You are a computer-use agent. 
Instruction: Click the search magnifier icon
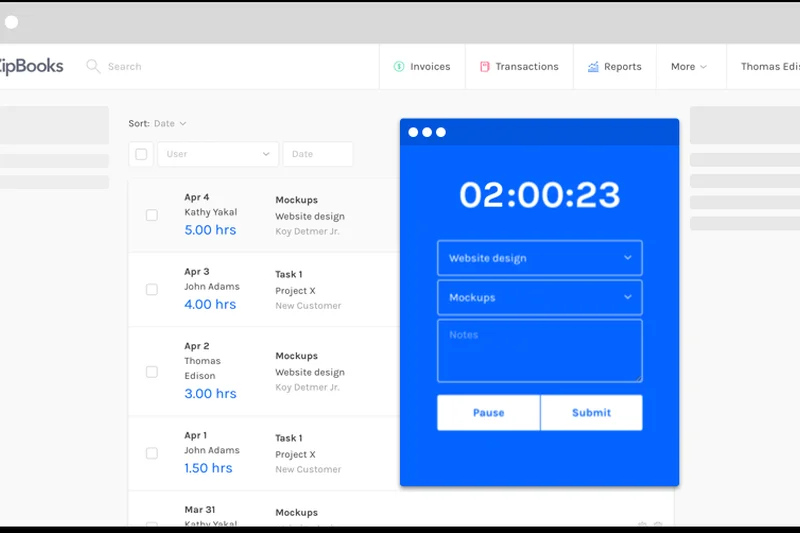pos(93,66)
